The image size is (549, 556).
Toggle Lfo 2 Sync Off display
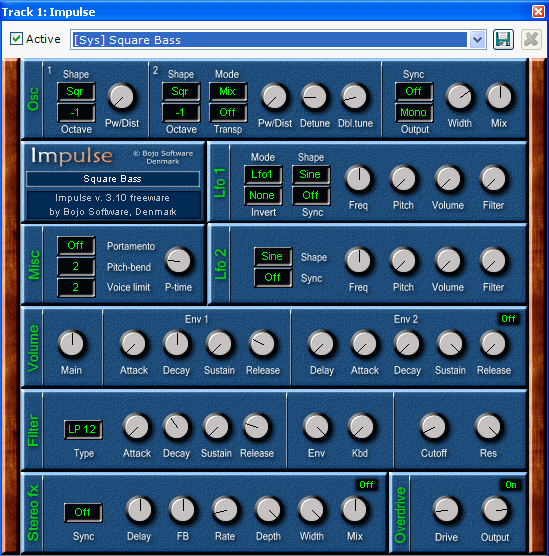pos(273,278)
